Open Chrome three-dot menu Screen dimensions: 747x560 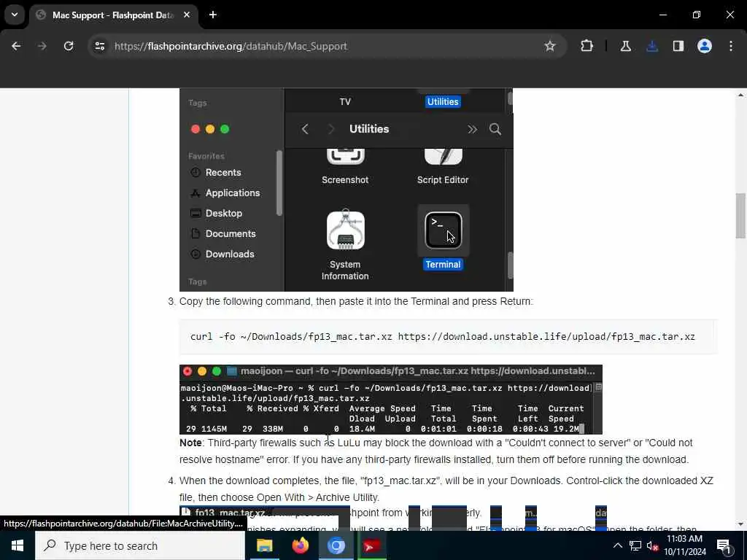[731, 46]
